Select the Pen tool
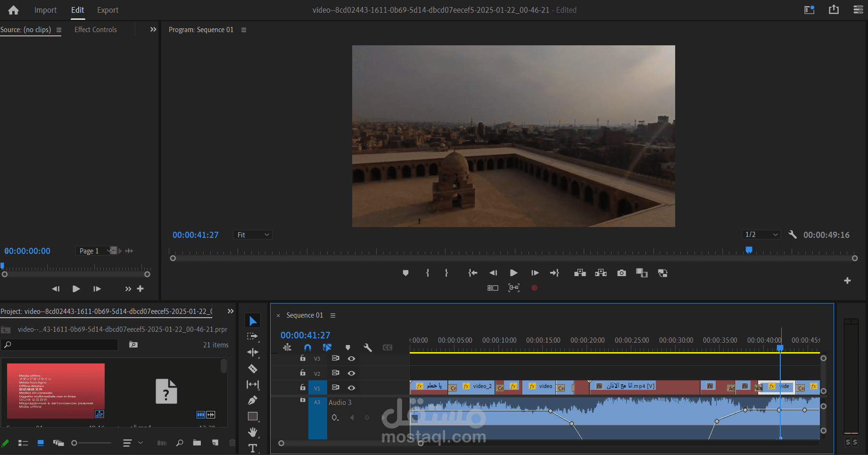The width and height of the screenshot is (868, 455). tap(253, 400)
